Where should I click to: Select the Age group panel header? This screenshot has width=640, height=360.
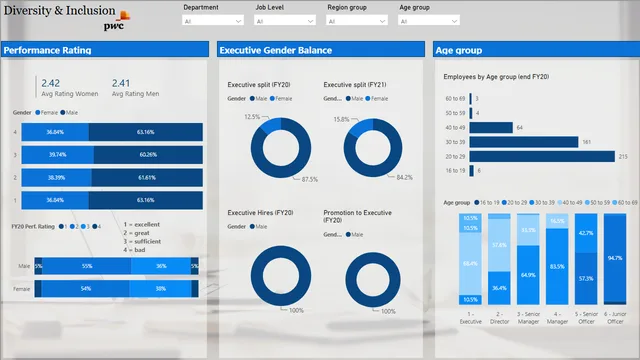536,50
